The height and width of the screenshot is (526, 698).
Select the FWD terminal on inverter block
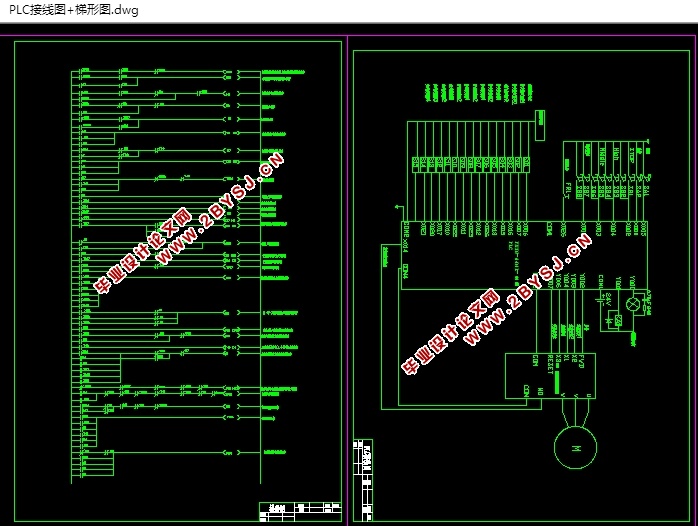581,361
